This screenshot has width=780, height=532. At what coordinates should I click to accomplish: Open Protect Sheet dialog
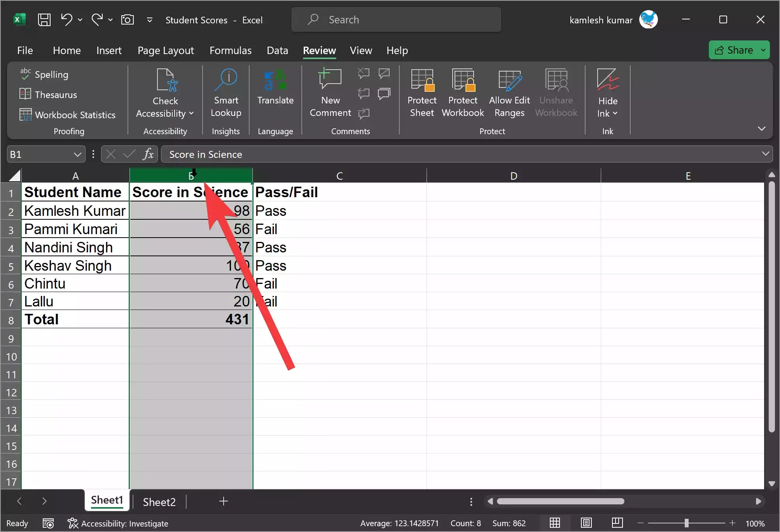tap(422, 93)
